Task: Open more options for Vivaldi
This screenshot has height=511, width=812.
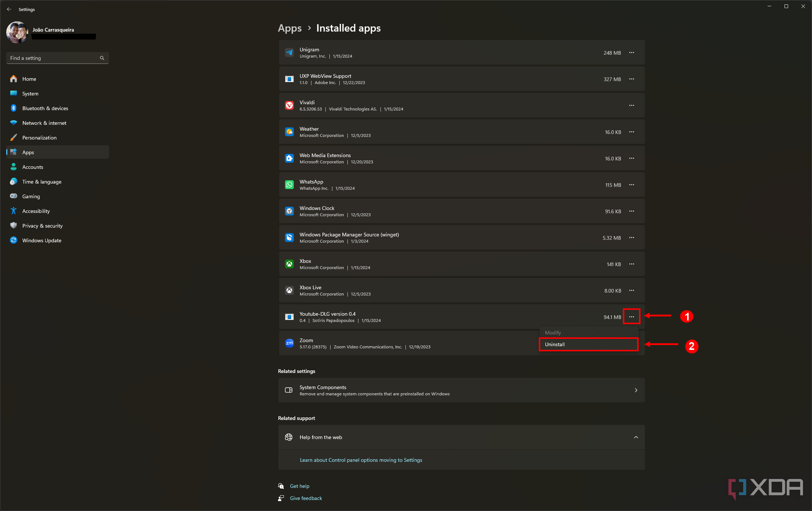Action: click(x=632, y=106)
